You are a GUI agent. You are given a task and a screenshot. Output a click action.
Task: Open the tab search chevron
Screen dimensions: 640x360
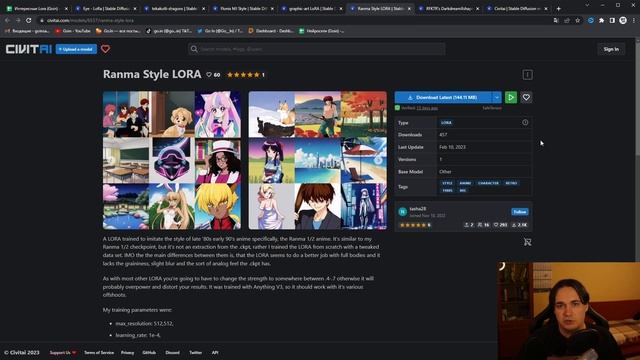(587, 5)
